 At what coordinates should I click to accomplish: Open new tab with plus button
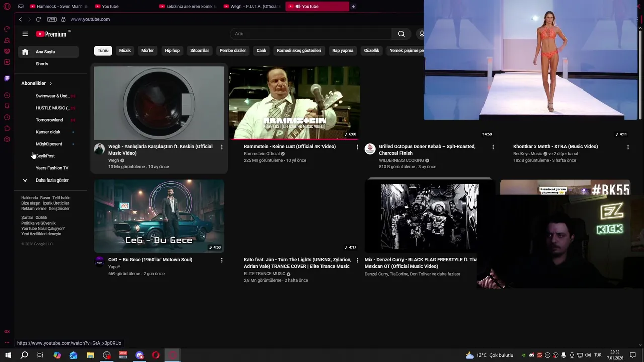[x=353, y=6]
